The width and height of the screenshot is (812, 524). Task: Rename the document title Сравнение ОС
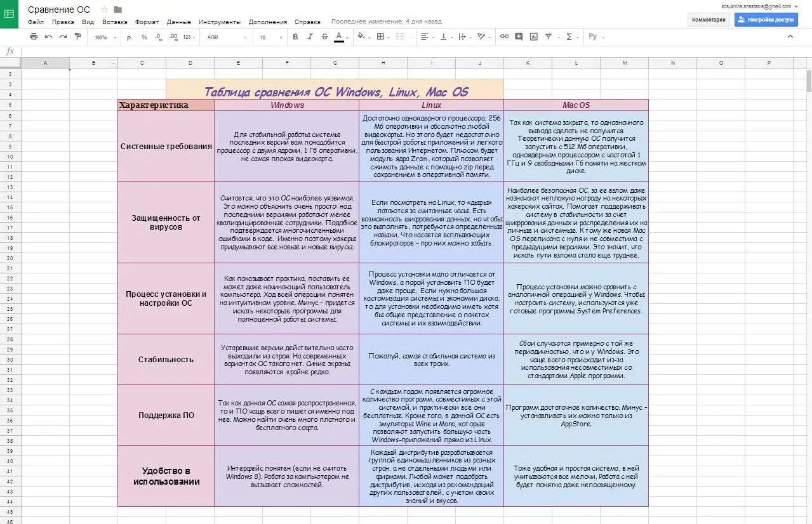click(59, 10)
